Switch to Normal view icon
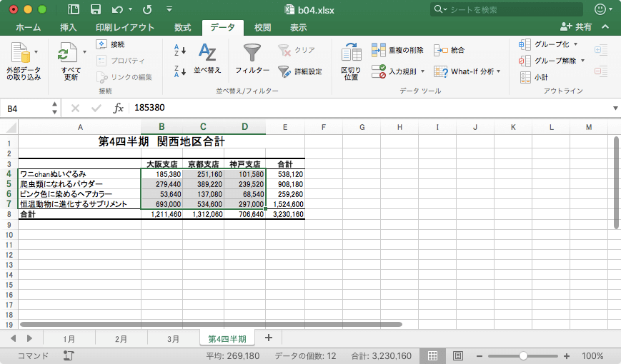Image resolution: width=621 pixels, height=364 pixels. click(x=432, y=355)
